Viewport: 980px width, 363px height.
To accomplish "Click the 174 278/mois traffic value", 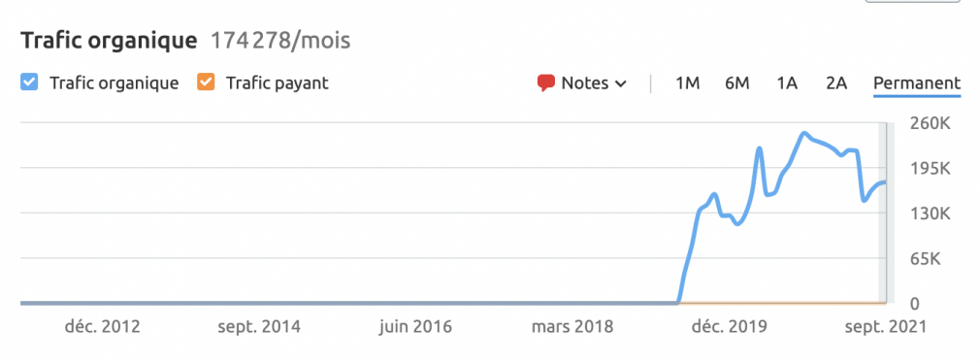I will pos(280,41).
